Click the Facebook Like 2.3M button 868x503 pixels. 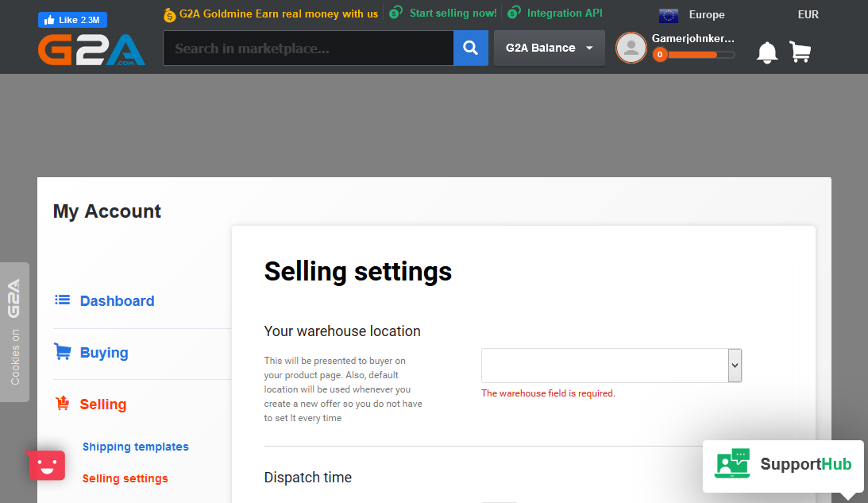point(72,20)
